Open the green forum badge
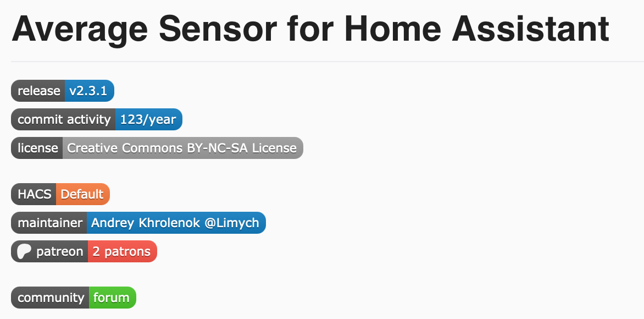This screenshot has height=319, width=644. coord(112,298)
